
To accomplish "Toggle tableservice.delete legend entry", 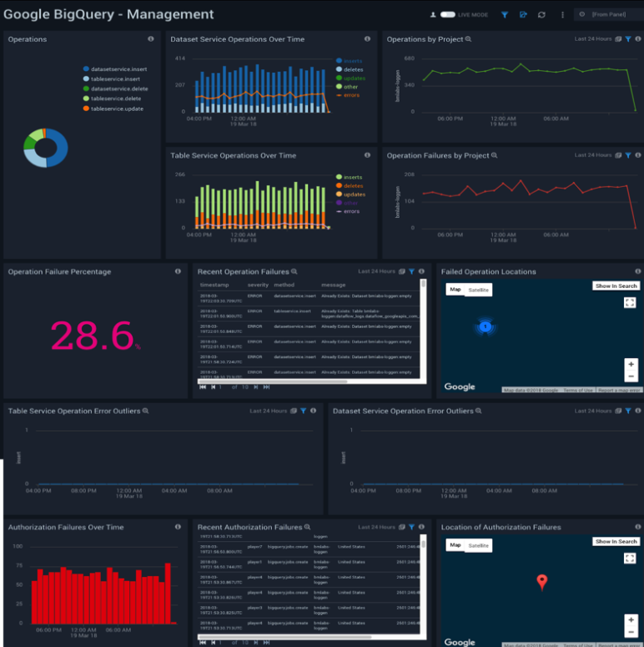I will click(x=112, y=99).
